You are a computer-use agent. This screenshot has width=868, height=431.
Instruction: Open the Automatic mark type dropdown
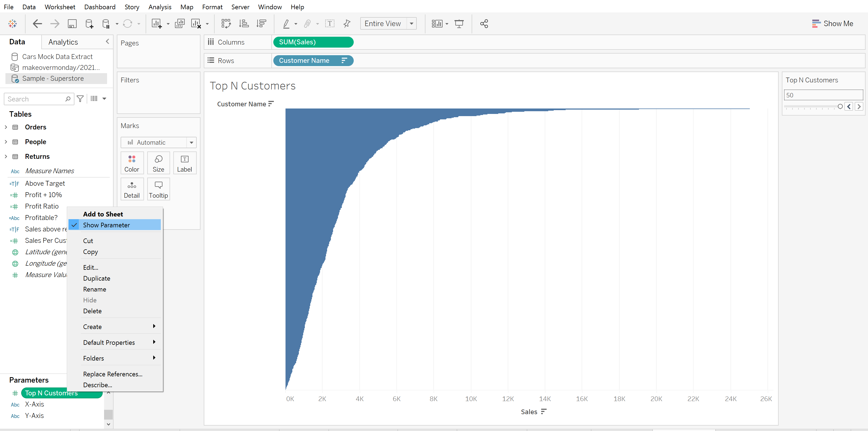point(191,143)
